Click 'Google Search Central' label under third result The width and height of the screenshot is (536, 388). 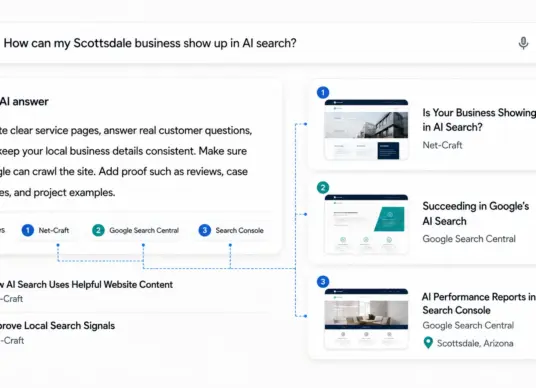pyautogui.click(x=468, y=325)
